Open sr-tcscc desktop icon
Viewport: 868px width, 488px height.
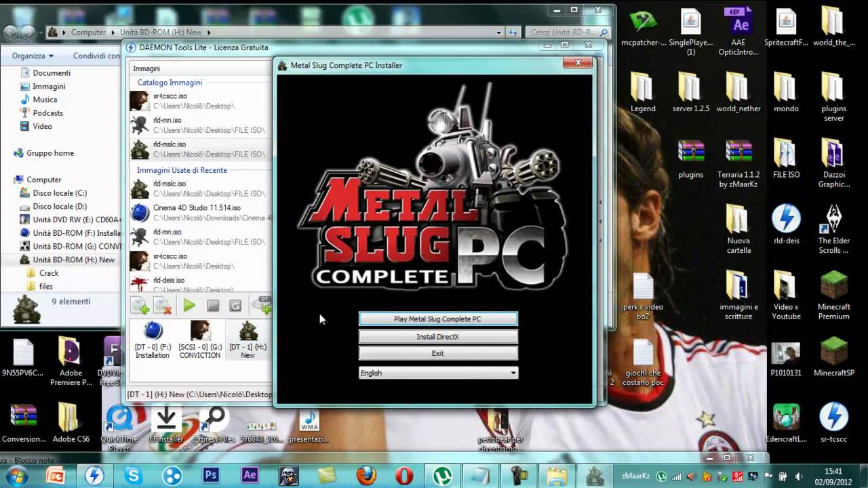[833, 423]
